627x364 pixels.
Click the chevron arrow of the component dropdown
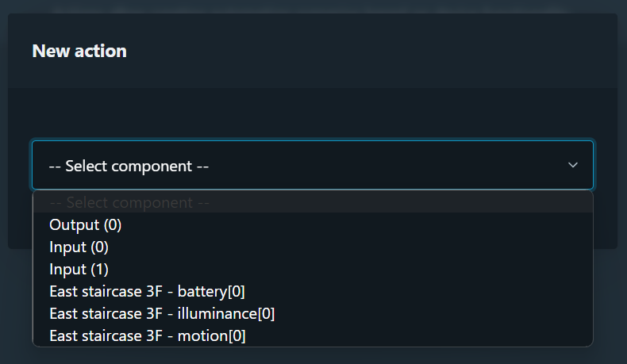tap(573, 165)
